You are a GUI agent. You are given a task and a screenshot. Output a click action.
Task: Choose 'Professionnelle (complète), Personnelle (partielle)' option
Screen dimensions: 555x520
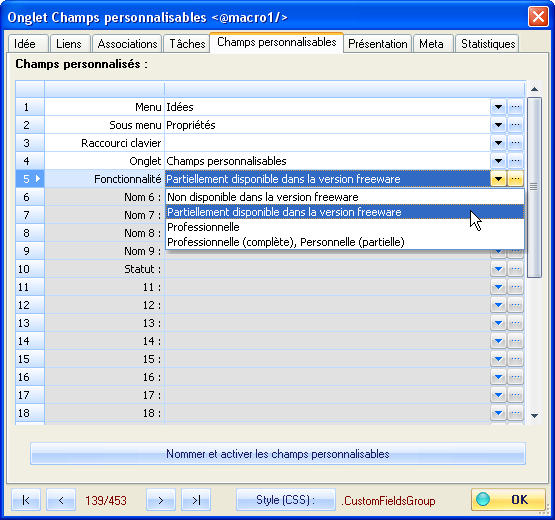(345, 242)
